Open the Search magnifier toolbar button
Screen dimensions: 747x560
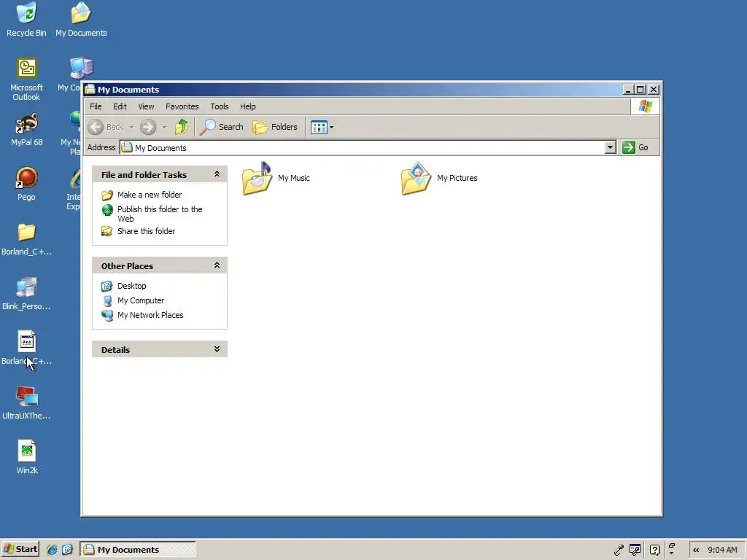222,127
